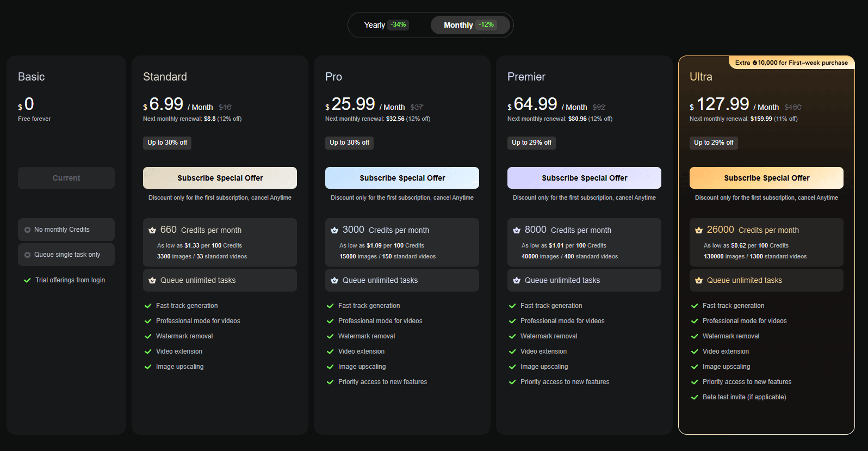Image resolution: width=868 pixels, height=451 pixels.
Task: Click checkmark beside Trial offerings from login
Action: click(x=27, y=280)
